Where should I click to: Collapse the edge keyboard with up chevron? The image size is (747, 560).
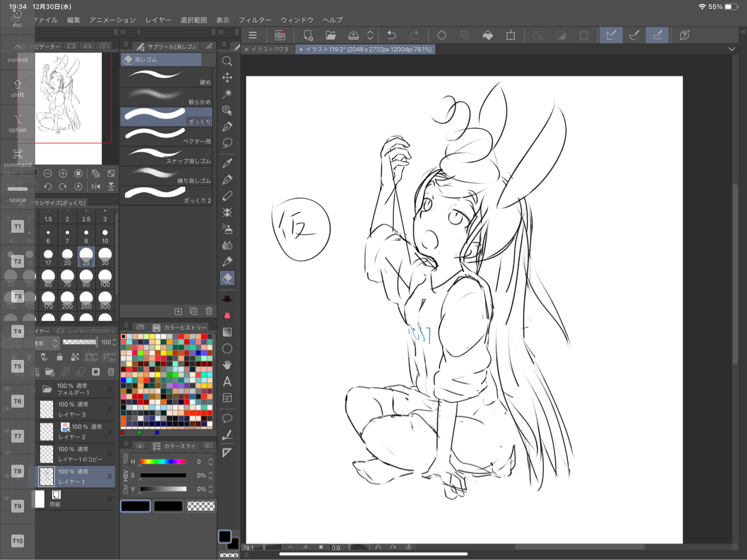[18, 46]
